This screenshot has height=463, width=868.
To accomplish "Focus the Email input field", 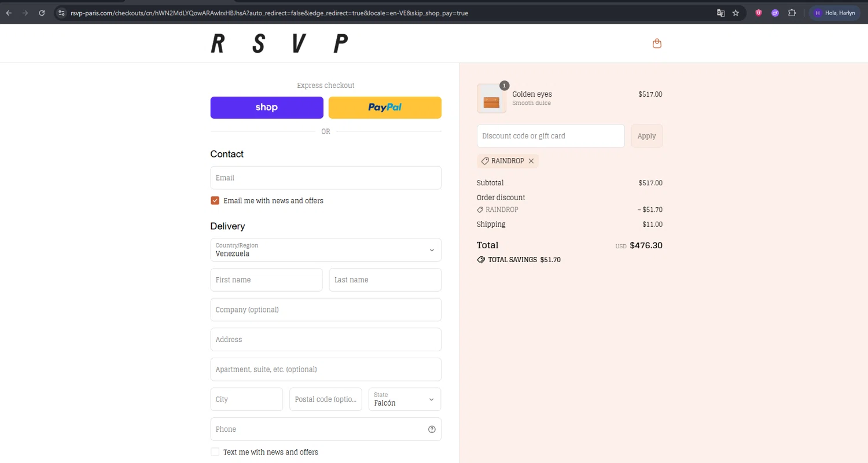I will point(326,178).
